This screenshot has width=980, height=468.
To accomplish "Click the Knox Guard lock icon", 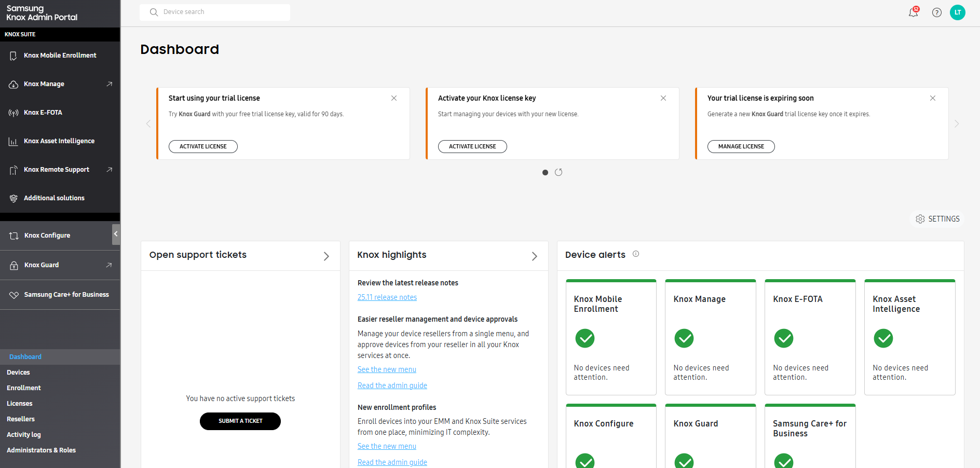I will [x=14, y=265].
